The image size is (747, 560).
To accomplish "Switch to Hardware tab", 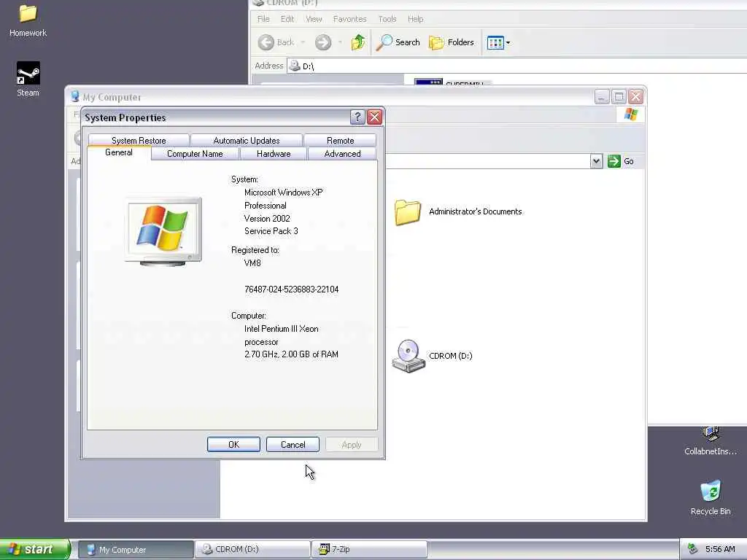I will pos(274,154).
